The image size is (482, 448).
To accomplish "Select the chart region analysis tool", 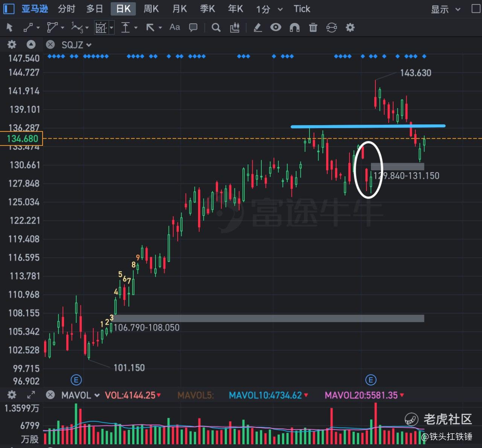I will 101,28.
